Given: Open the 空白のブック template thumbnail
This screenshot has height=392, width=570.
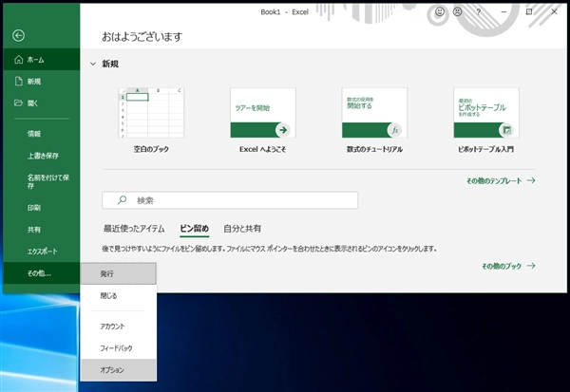Looking at the screenshot, I should click(x=151, y=113).
